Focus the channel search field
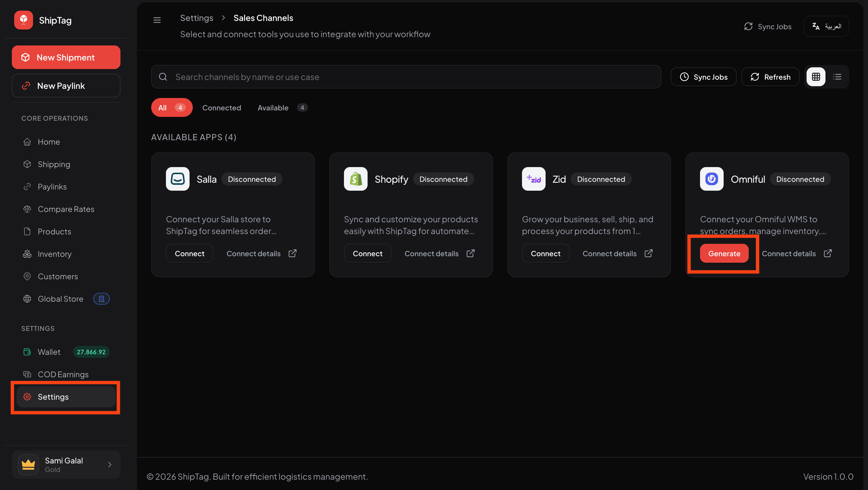 [x=406, y=77]
